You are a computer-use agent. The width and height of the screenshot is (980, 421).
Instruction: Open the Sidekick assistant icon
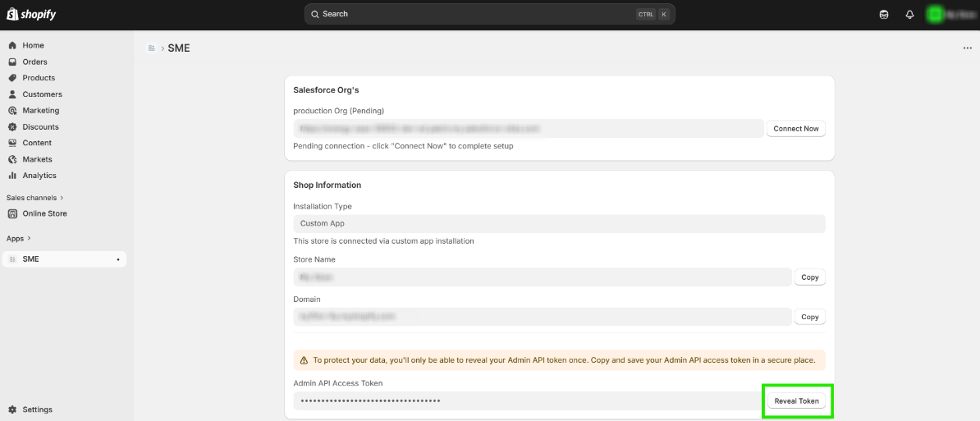(x=884, y=15)
